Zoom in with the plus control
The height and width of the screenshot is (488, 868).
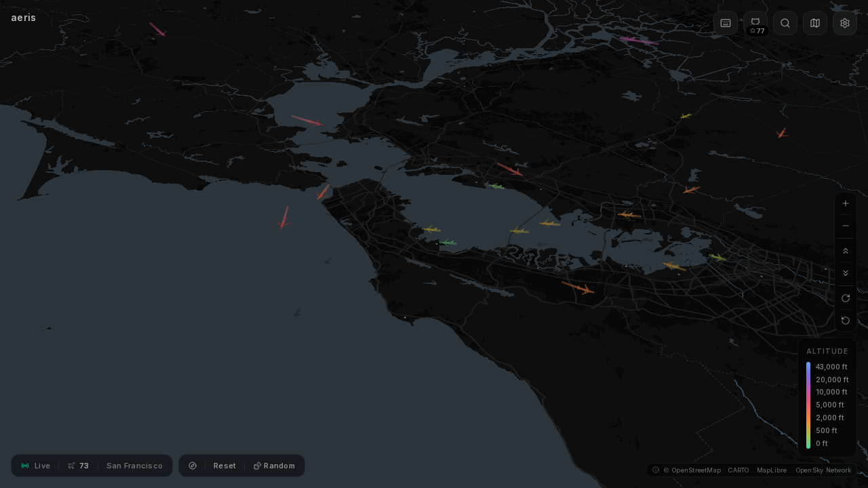(846, 203)
